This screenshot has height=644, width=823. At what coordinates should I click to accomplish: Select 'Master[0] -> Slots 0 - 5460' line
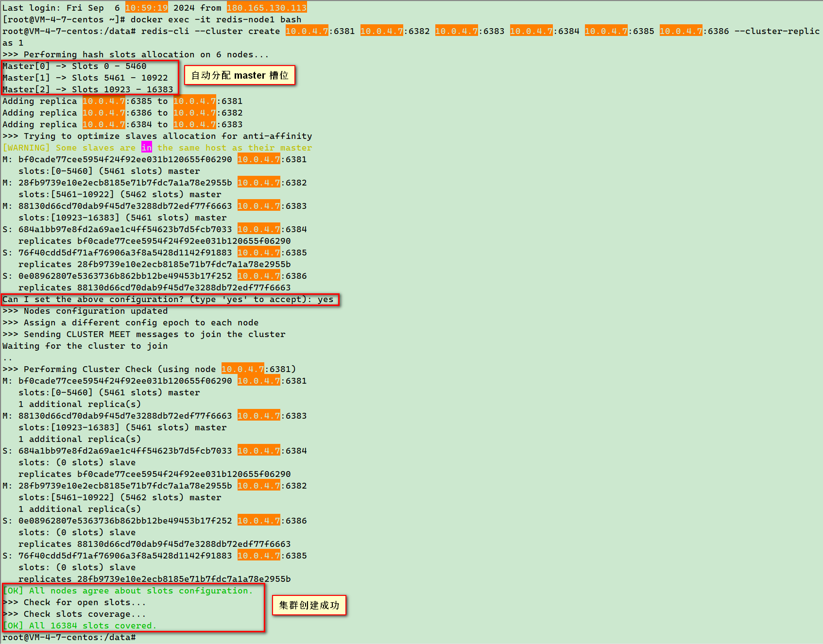pos(74,66)
